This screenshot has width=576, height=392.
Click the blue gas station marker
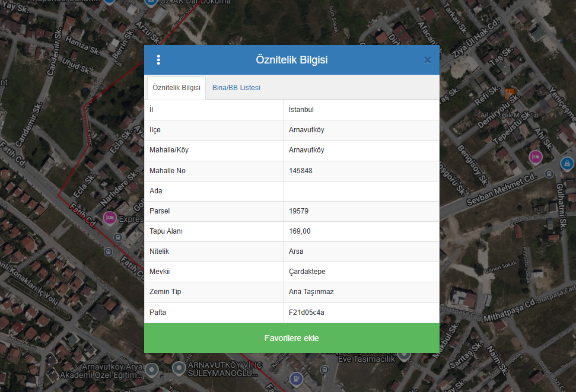click(295, 377)
